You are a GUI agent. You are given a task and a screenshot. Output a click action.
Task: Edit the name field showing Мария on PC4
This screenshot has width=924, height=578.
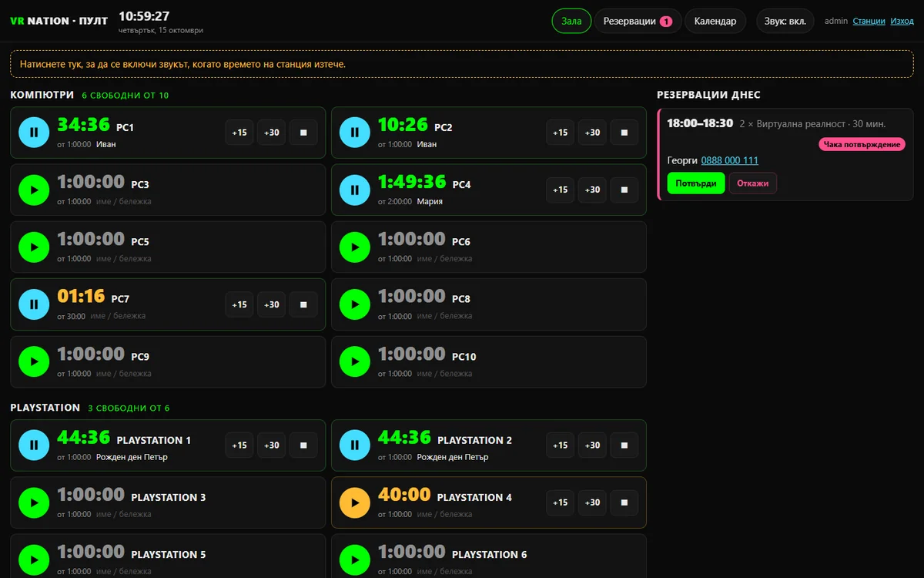[430, 202]
